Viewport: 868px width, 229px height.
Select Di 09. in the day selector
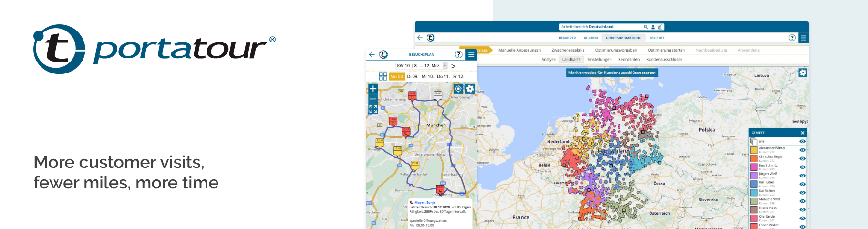pos(412,76)
